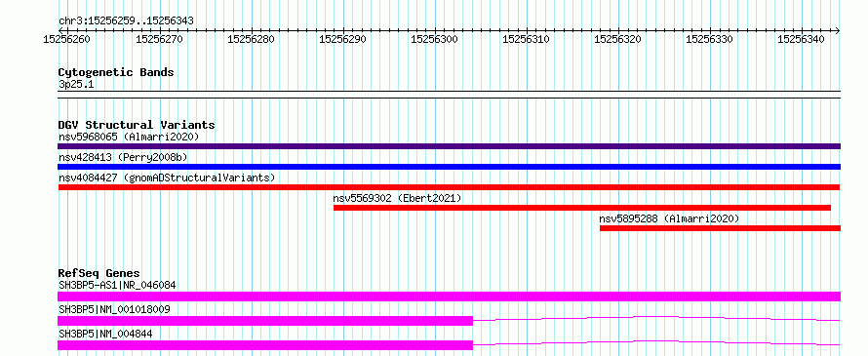Click the red nsv5895288 variant bar

[x=720, y=228]
